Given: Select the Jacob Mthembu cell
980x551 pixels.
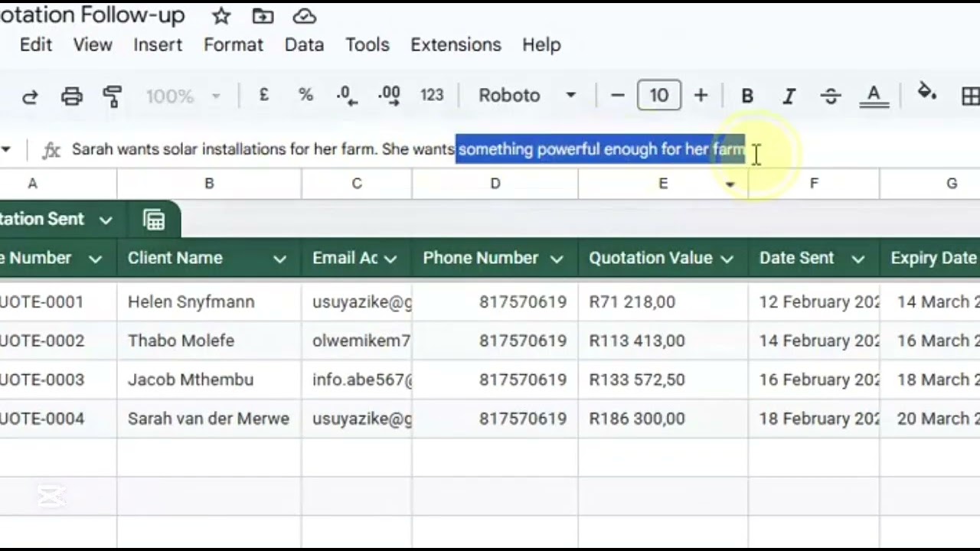Looking at the screenshot, I should (209, 380).
